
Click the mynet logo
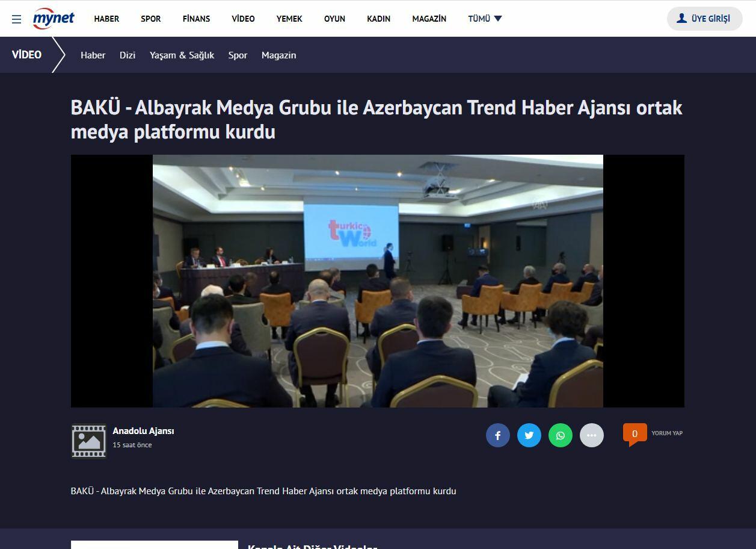coord(54,19)
